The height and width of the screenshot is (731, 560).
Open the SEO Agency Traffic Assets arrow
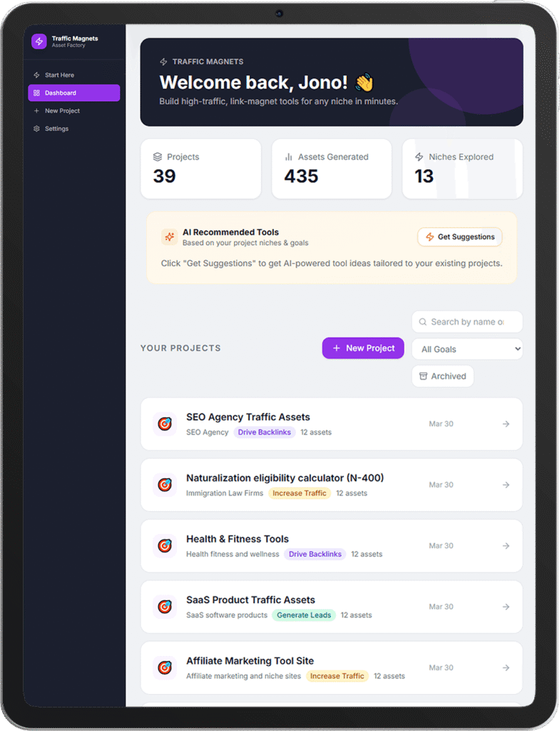pyautogui.click(x=506, y=424)
